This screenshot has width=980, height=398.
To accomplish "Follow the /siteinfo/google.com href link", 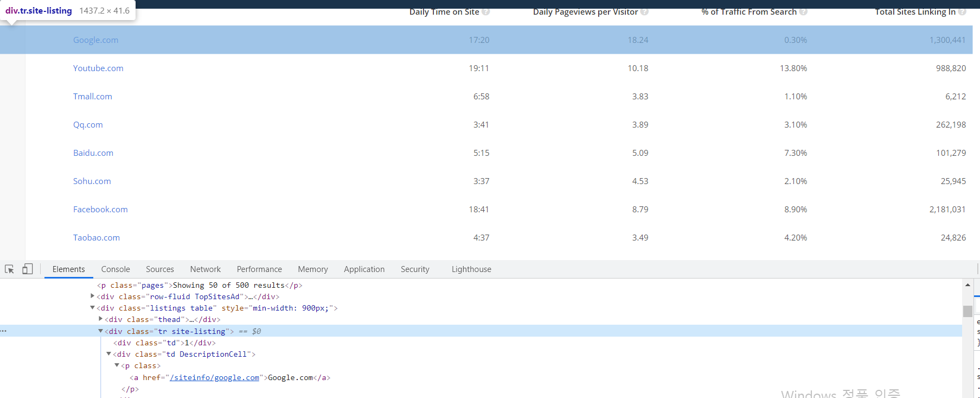I will point(214,378).
